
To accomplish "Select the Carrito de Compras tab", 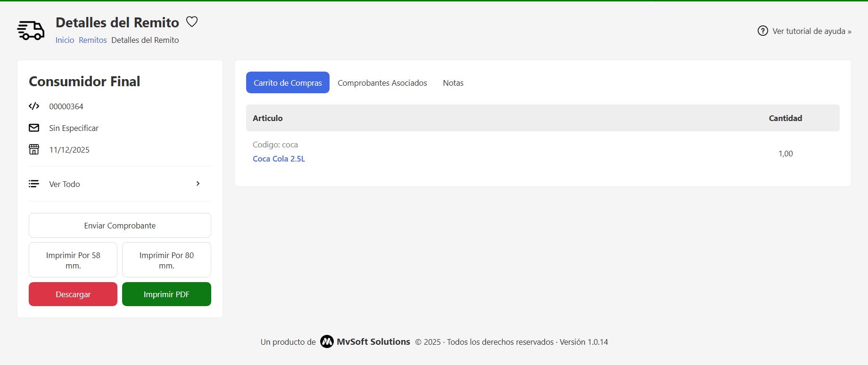I will [x=288, y=83].
